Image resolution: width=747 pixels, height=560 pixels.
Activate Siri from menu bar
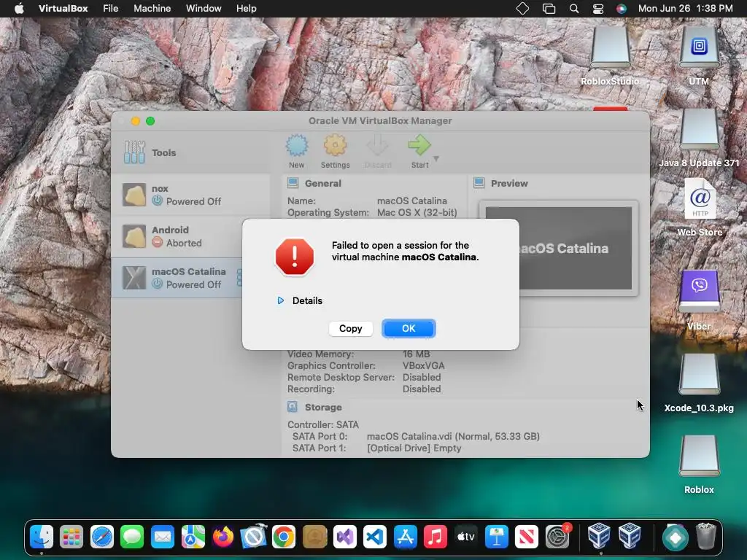pos(622,9)
